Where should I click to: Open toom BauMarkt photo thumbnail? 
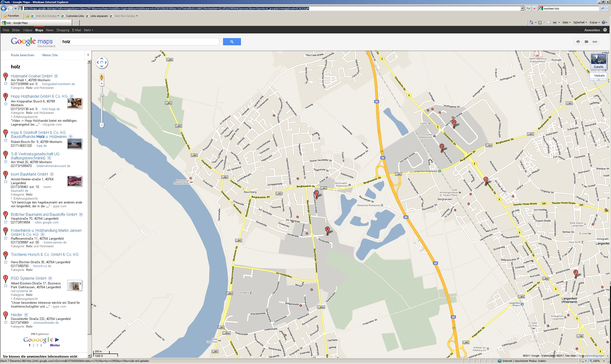point(75,182)
